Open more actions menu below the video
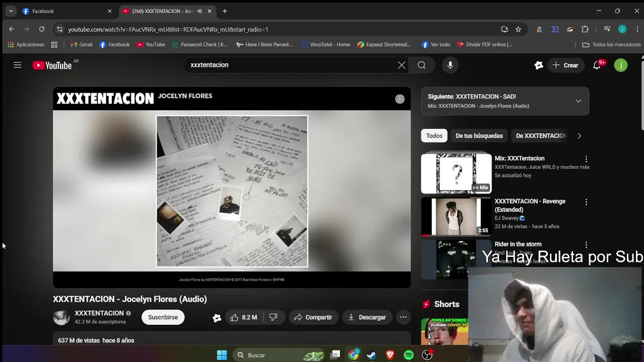 (x=403, y=317)
